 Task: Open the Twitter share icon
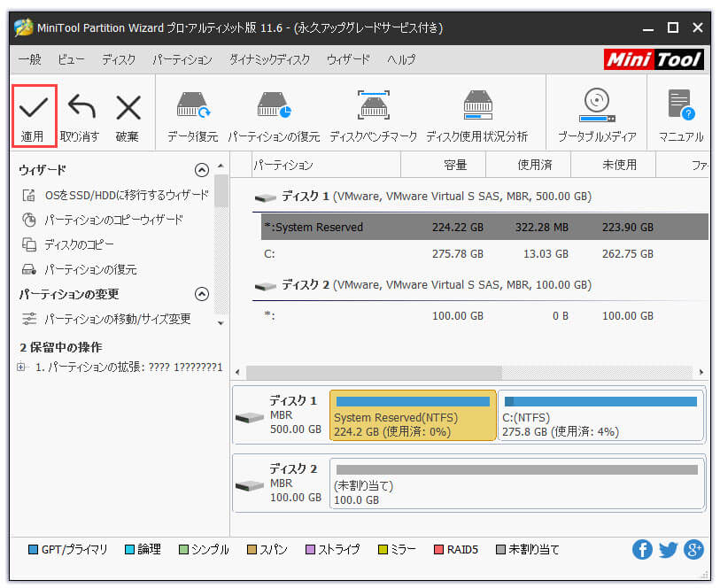click(668, 549)
